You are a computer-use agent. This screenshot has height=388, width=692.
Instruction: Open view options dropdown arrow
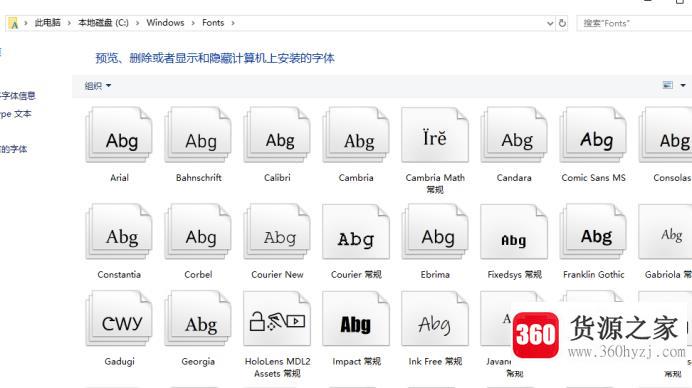tap(683, 85)
